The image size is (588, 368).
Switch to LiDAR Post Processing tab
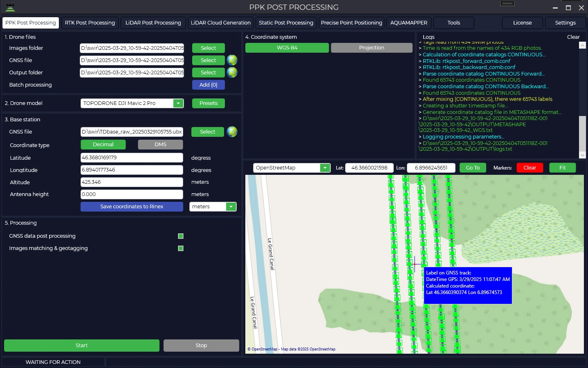click(x=153, y=23)
